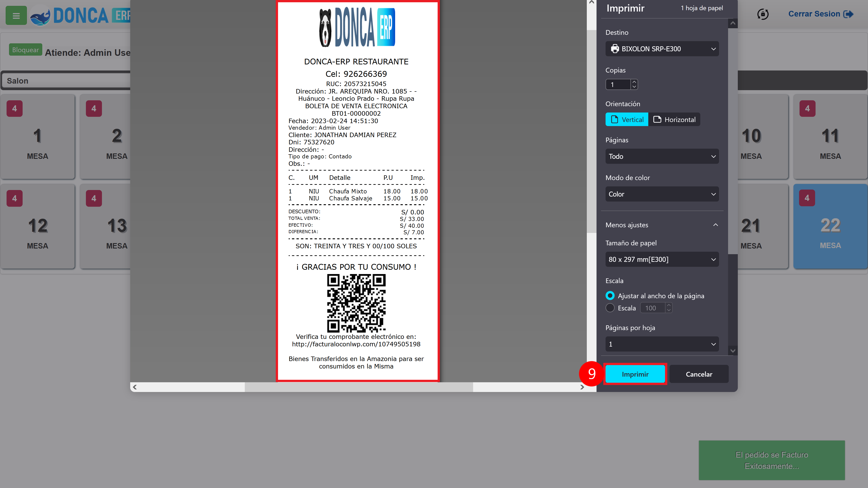The height and width of the screenshot is (488, 868).
Task: Click the Escala percentage field
Action: pyautogui.click(x=653, y=308)
